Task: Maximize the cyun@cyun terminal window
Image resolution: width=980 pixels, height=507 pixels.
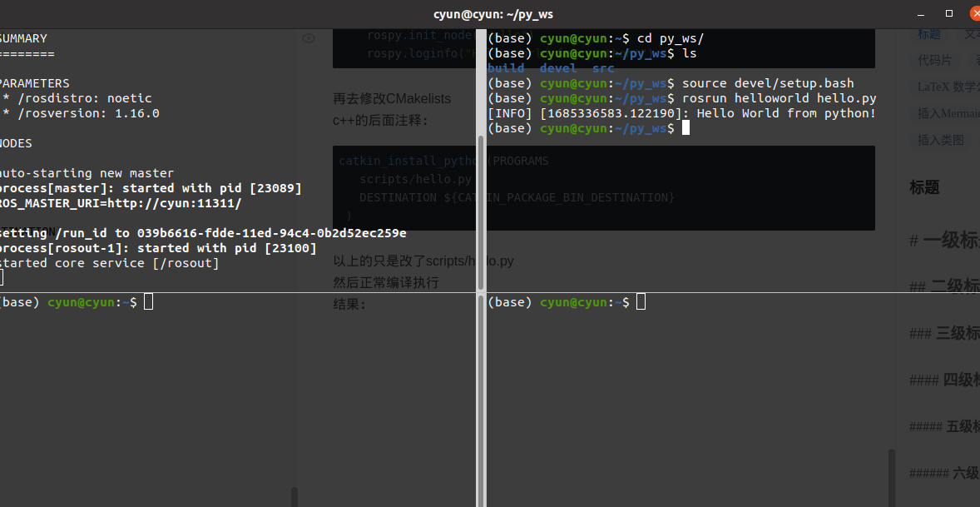Action: (948, 14)
